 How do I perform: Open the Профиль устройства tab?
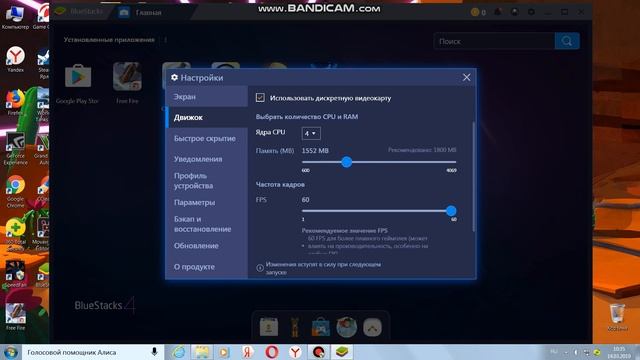[207, 181]
